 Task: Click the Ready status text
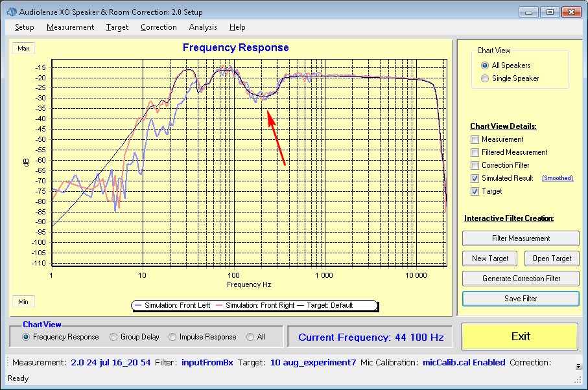tap(18, 378)
